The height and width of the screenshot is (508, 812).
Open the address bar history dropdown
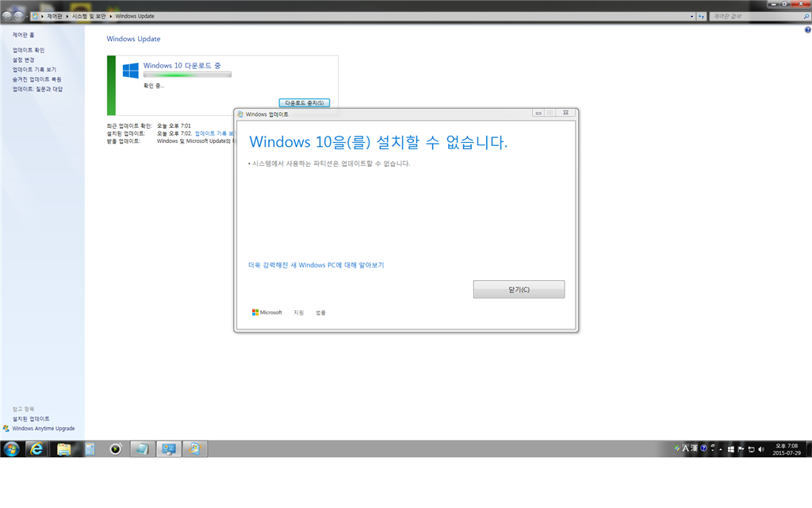click(x=691, y=17)
